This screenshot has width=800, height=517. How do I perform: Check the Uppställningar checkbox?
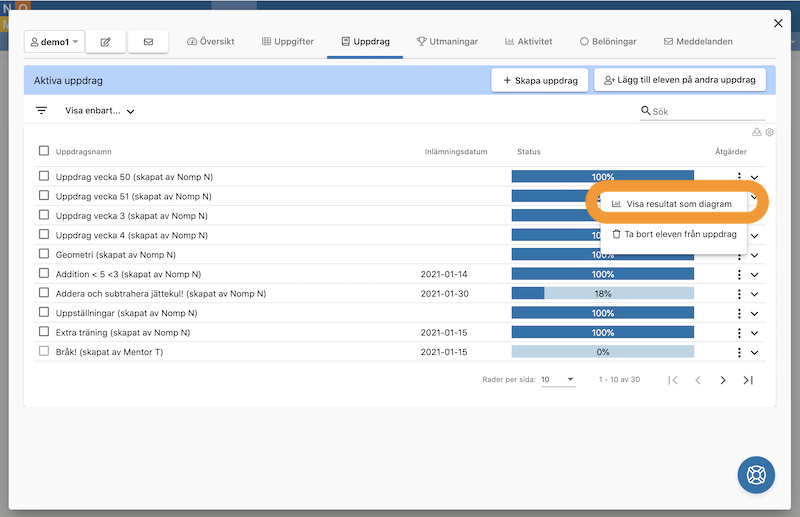44,312
